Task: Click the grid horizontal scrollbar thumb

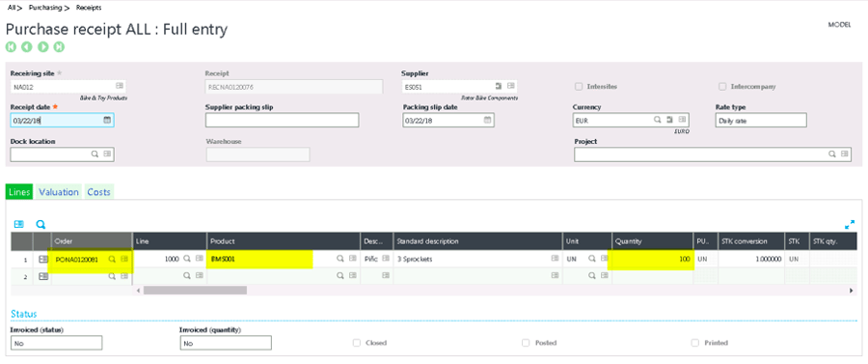Action: click(195, 291)
